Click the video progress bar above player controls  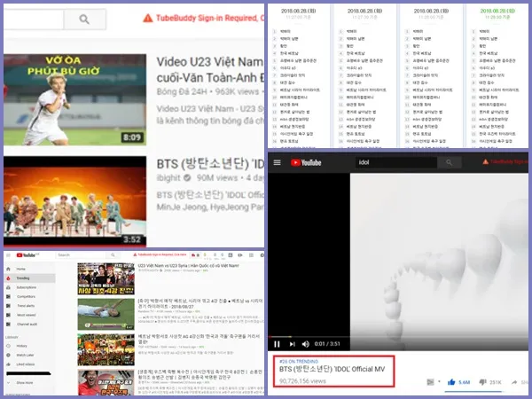click(x=398, y=337)
